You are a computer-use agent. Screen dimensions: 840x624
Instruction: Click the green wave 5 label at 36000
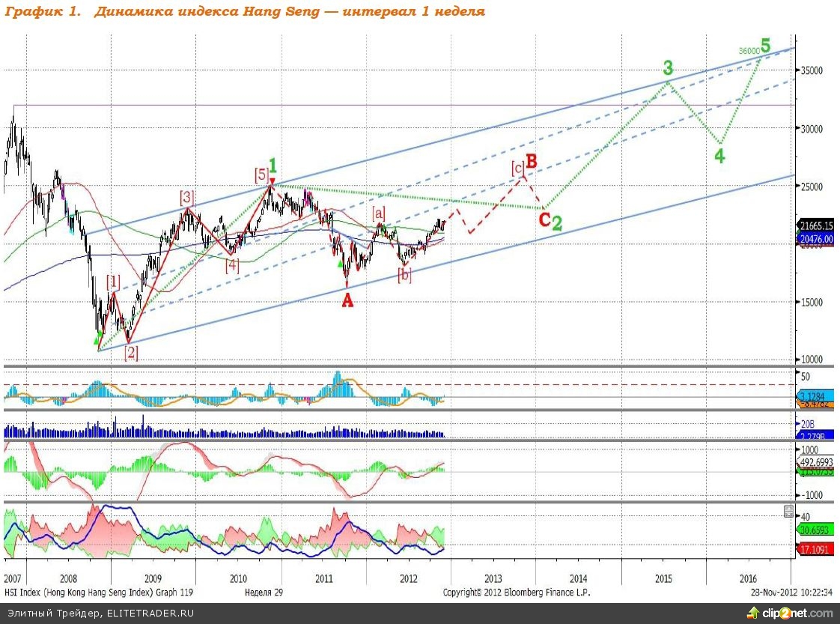pyautogui.click(x=765, y=44)
